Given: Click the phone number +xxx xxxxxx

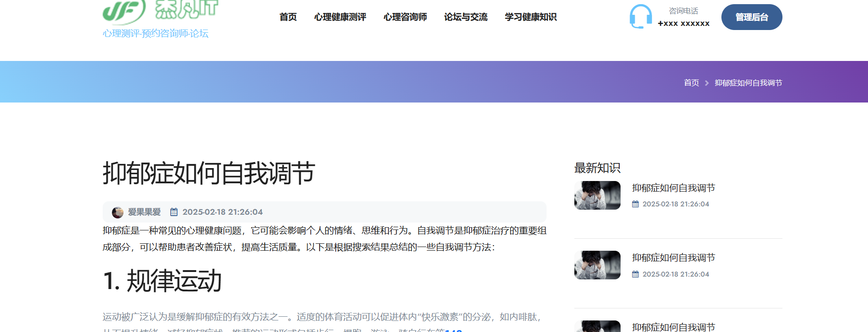Looking at the screenshot, I should (x=683, y=24).
